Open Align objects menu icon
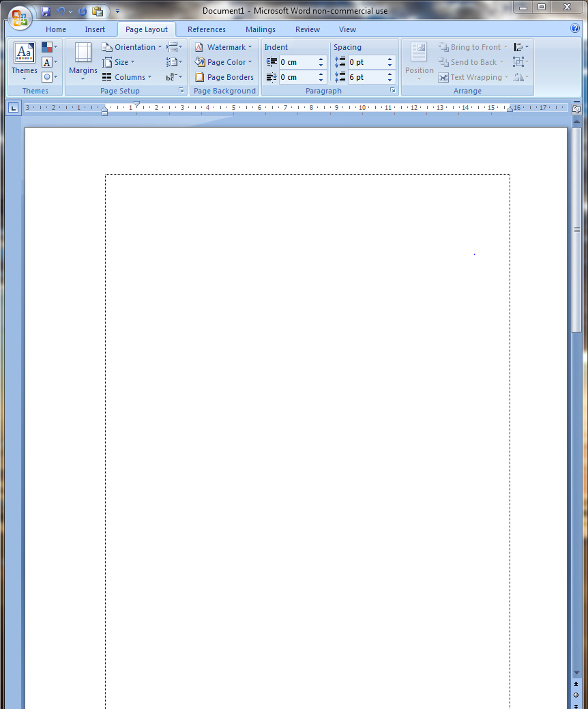 pyautogui.click(x=521, y=47)
